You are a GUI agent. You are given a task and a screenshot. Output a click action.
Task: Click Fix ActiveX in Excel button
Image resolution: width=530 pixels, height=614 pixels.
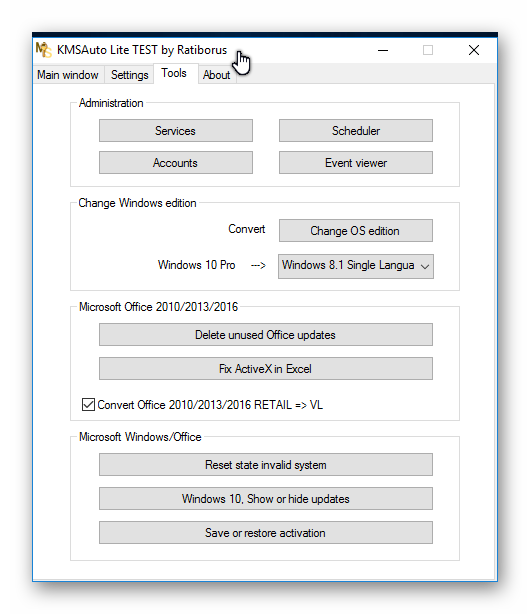pyautogui.click(x=266, y=368)
